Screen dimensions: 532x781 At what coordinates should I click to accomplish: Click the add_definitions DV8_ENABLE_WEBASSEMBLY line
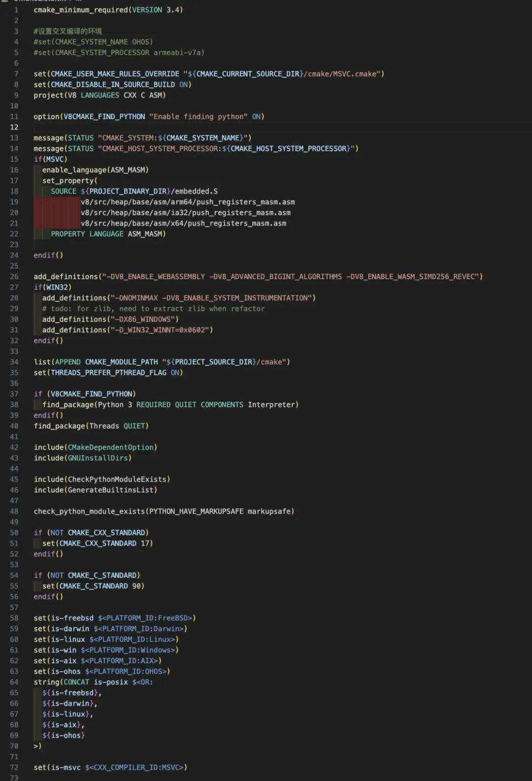point(258,276)
